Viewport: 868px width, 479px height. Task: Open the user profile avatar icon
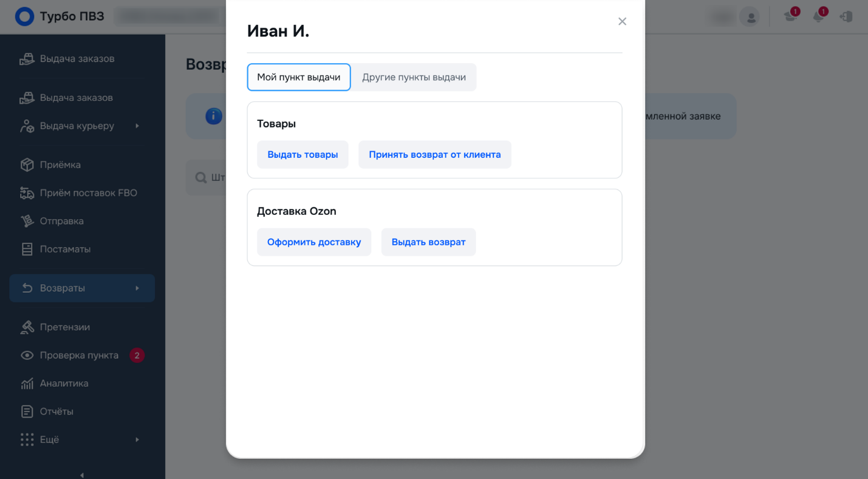point(751,17)
